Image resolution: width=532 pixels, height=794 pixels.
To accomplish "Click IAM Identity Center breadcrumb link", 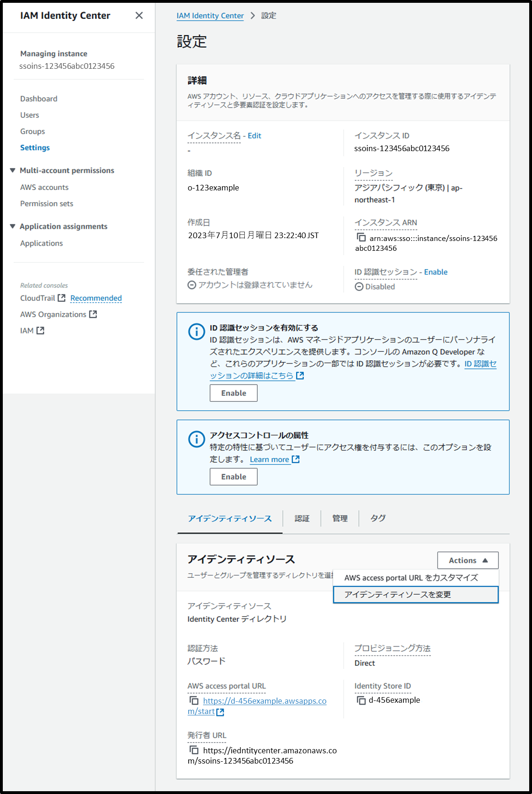I will click(210, 16).
